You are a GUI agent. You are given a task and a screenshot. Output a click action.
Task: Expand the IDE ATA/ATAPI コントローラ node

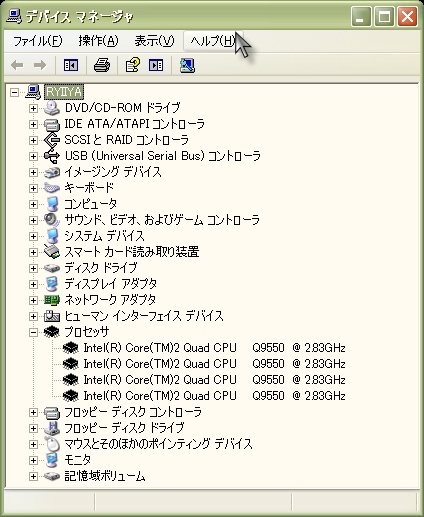click(x=33, y=124)
